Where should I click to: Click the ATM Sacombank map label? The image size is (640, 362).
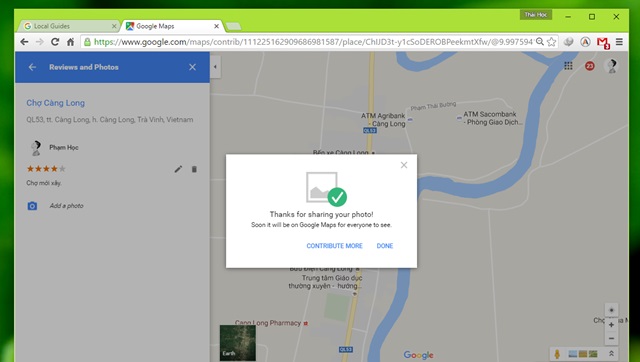point(493,118)
